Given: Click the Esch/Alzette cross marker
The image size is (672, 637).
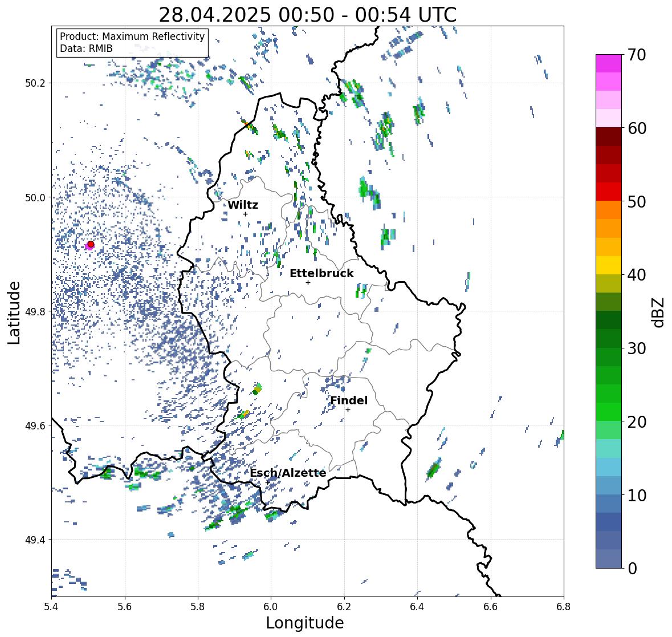Looking at the screenshot, I should (268, 482).
